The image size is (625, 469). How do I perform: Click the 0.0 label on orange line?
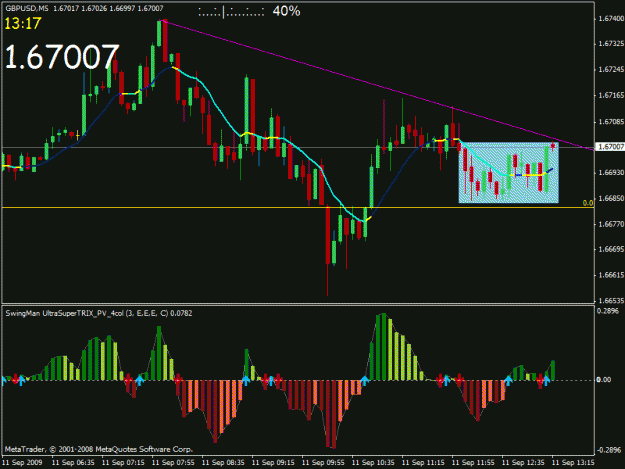[x=588, y=203]
